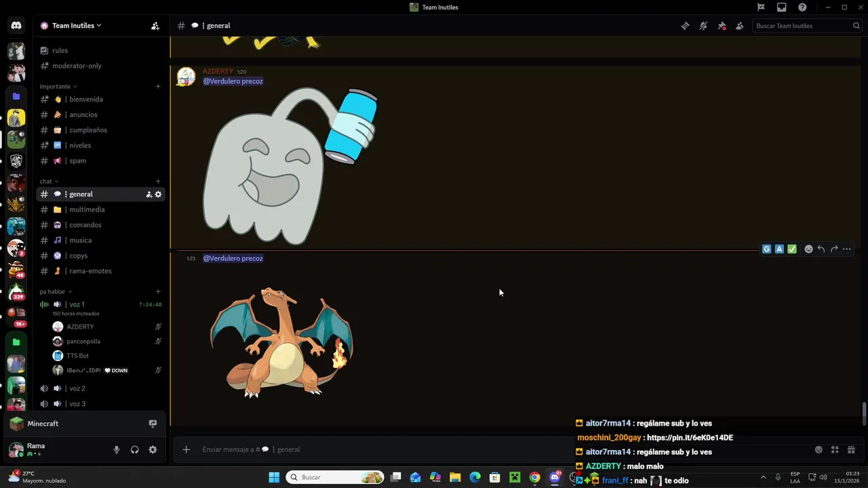The height and width of the screenshot is (488, 868).
Task: Toggle member list icon in header
Action: click(740, 26)
